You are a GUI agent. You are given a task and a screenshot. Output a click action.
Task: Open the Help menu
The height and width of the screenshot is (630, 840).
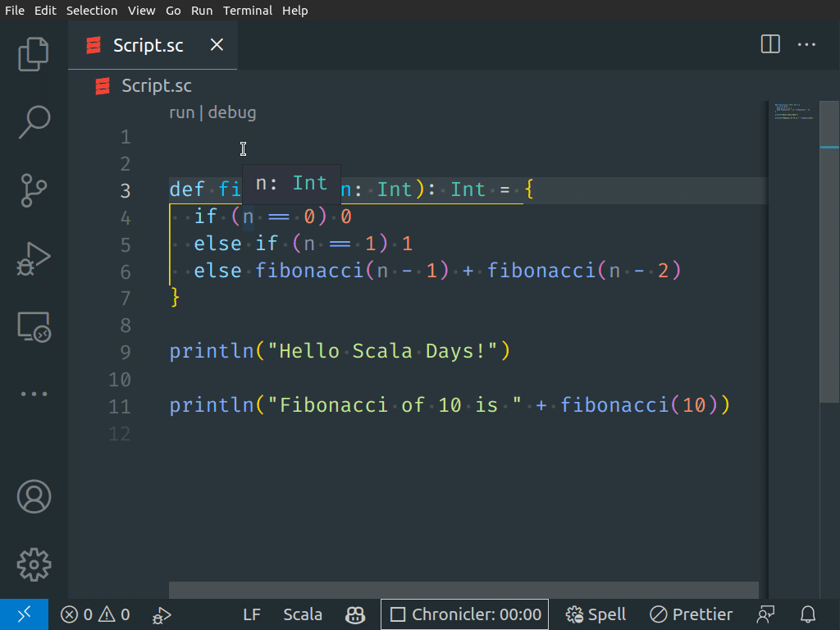click(295, 10)
